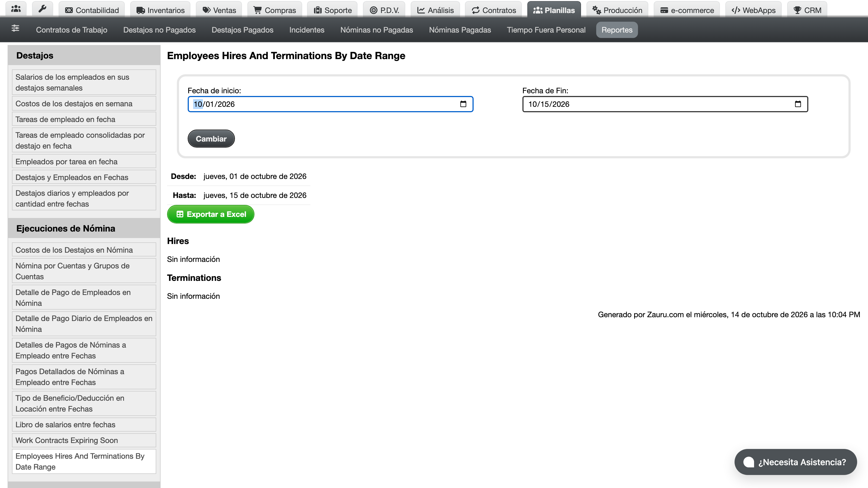Click the Cambiar button
Viewport: 868px width, 488px height.
point(211,139)
